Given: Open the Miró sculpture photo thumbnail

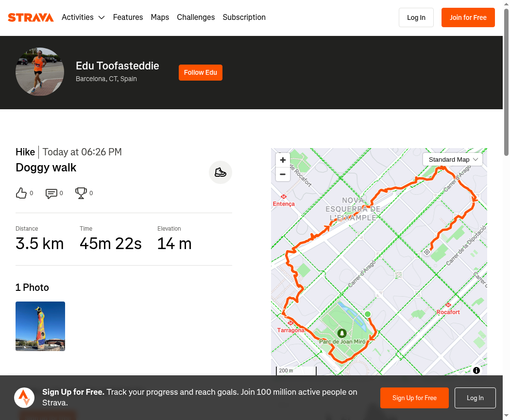Looking at the screenshot, I should [x=40, y=326].
